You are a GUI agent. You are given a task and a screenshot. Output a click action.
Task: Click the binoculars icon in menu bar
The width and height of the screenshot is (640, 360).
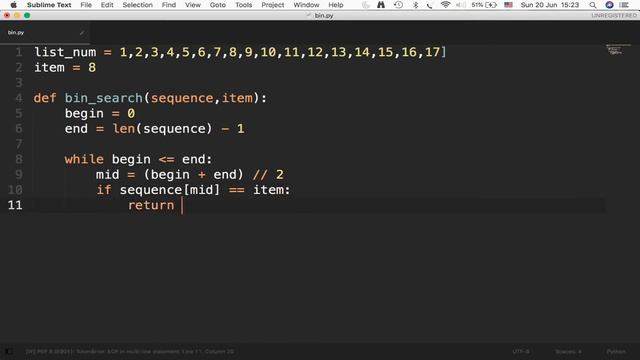pyautogui.click(x=381, y=5)
